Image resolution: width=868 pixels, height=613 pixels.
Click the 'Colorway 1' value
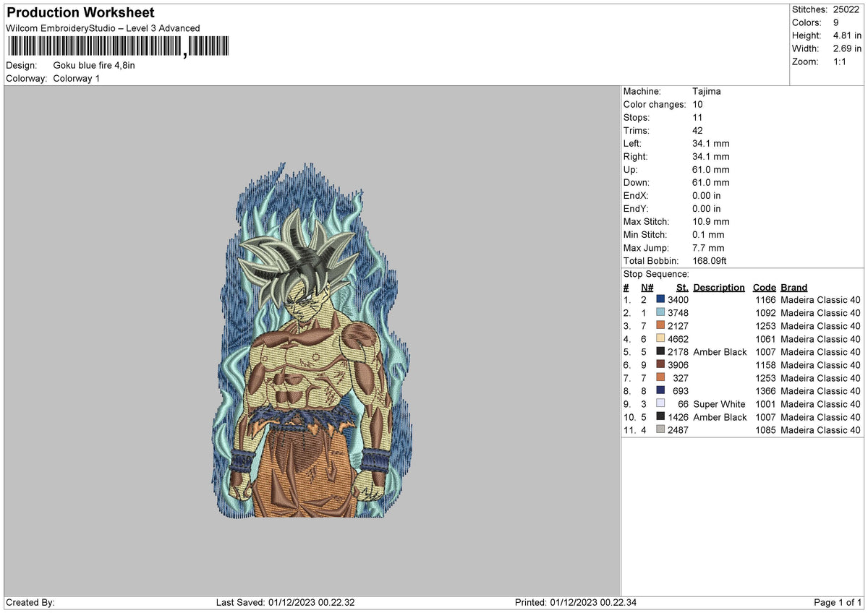coord(77,78)
